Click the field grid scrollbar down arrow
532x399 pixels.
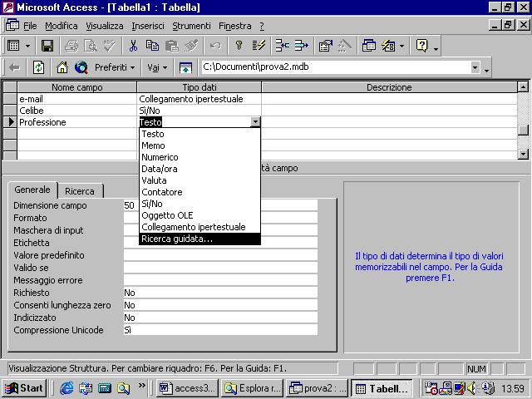pyautogui.click(x=523, y=154)
